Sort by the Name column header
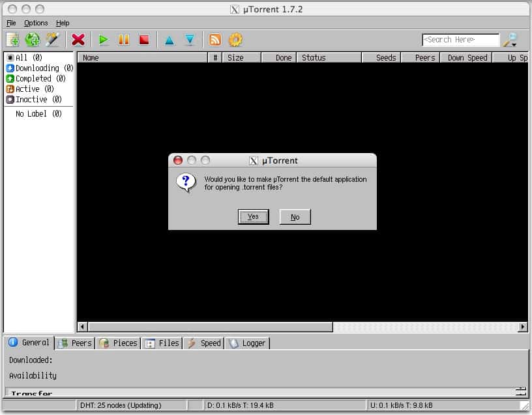The width and height of the screenshot is (532, 415). tap(143, 57)
